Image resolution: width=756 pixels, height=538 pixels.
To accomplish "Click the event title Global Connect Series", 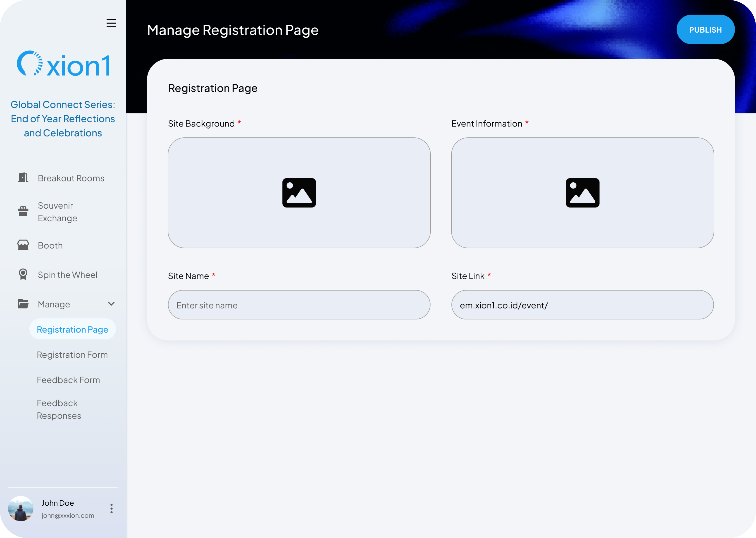I will (63, 119).
